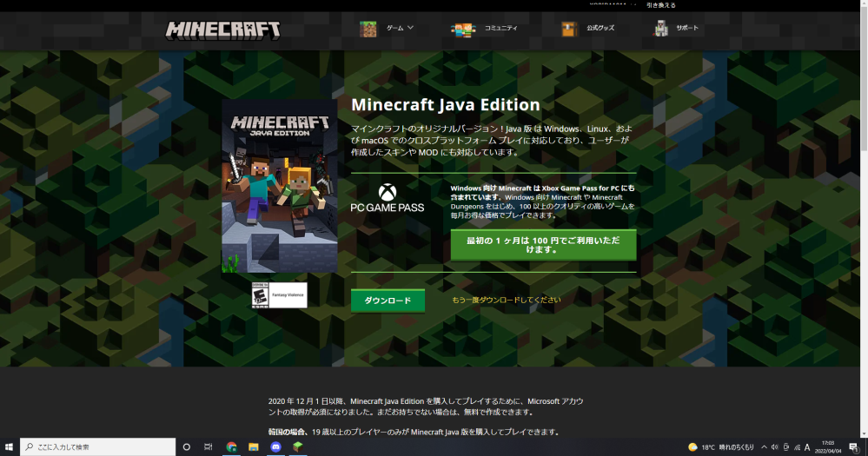Click the green ダウンロード button
The image size is (868, 456).
(388, 301)
